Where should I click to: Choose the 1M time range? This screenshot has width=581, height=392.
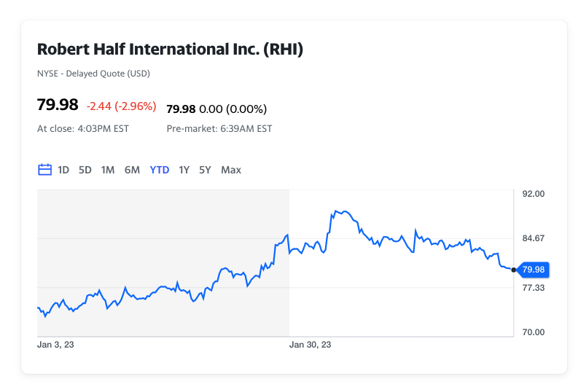[x=108, y=170]
